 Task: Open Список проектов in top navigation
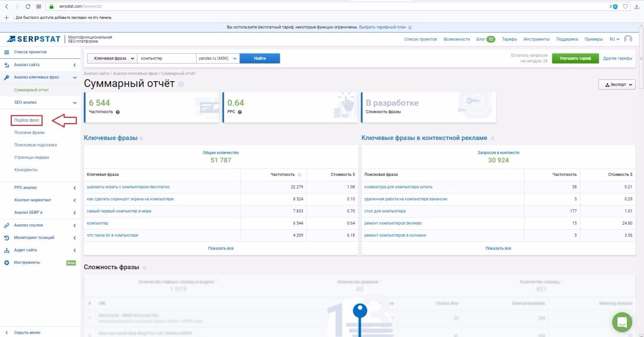[x=420, y=39]
